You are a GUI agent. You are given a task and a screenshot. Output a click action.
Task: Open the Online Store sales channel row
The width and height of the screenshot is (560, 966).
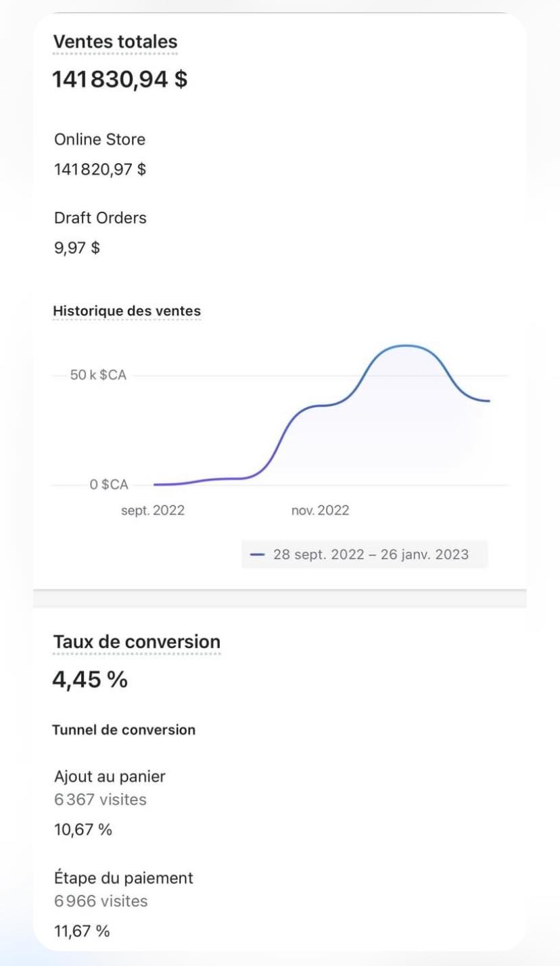pos(99,139)
